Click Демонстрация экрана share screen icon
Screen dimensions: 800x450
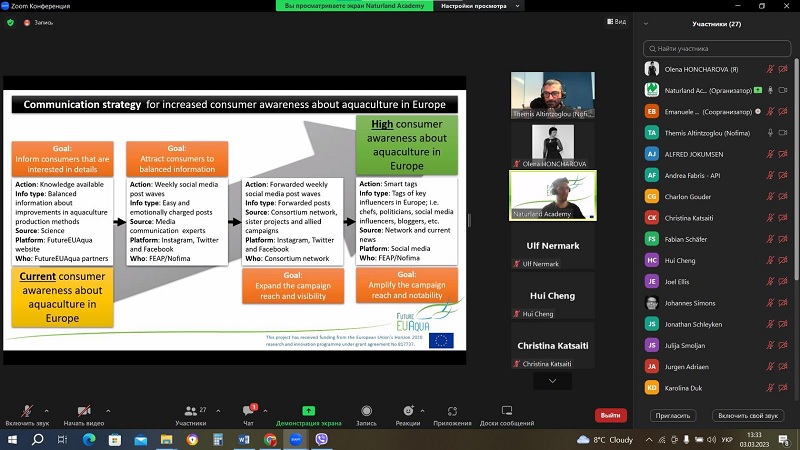tap(309, 411)
